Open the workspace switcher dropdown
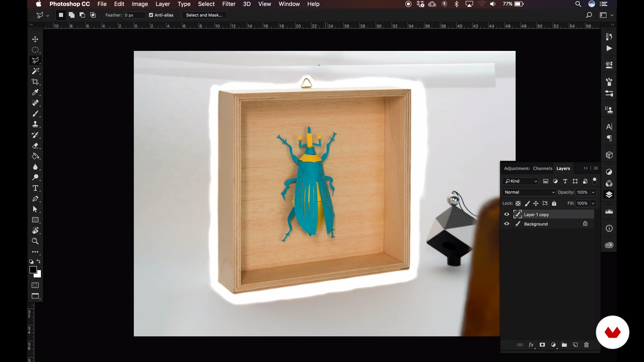 coord(612,15)
